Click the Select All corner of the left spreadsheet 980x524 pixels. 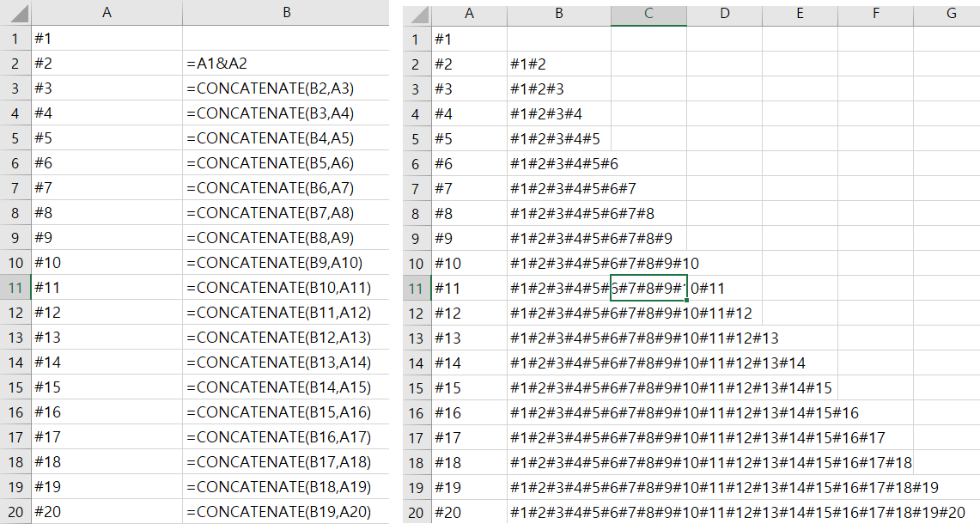[15, 12]
